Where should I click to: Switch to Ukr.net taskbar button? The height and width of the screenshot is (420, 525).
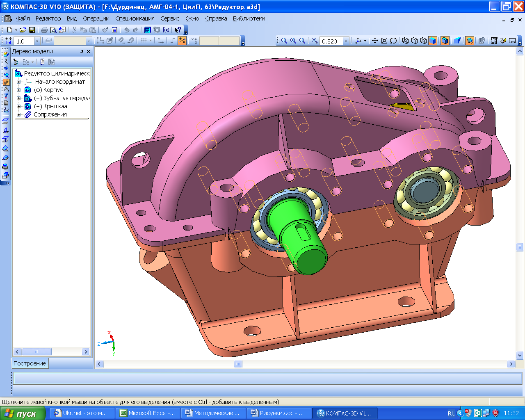click(82, 413)
